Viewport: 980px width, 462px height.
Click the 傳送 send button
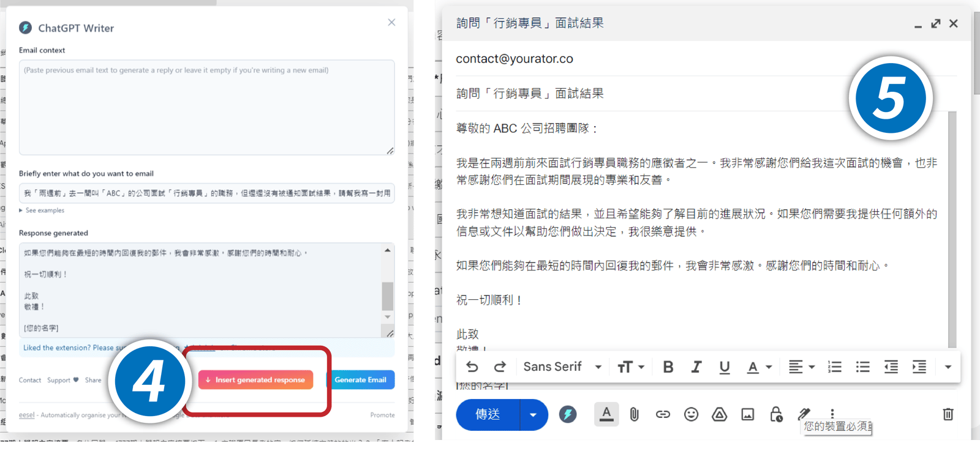point(488,414)
